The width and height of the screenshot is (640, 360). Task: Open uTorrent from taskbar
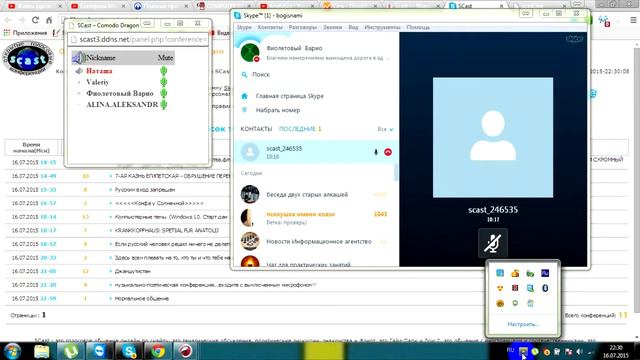point(70,351)
